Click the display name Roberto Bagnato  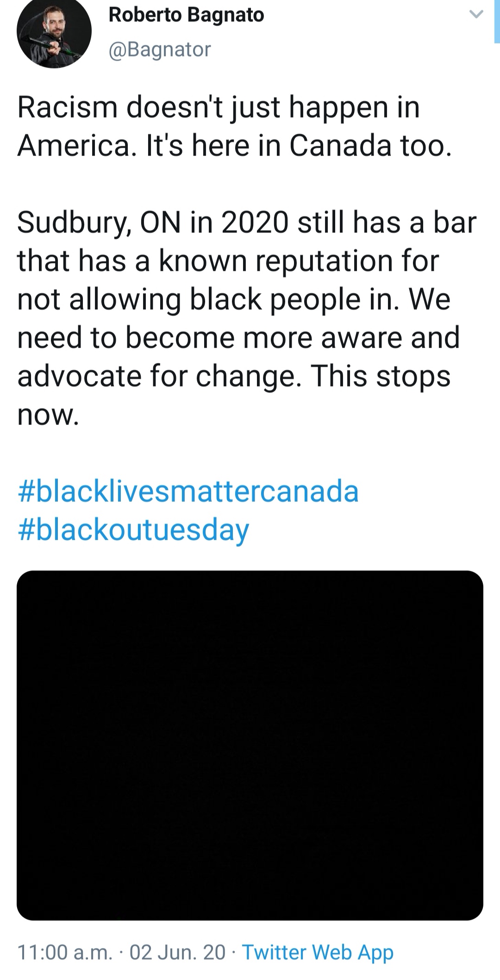coord(186,15)
